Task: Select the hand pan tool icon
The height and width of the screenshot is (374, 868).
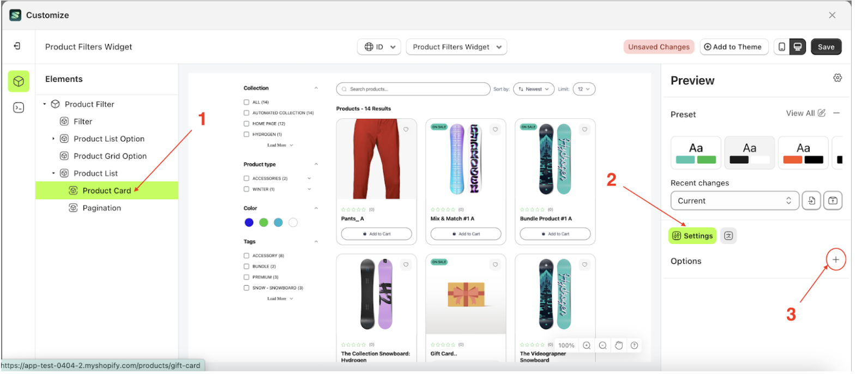Action: tap(619, 345)
